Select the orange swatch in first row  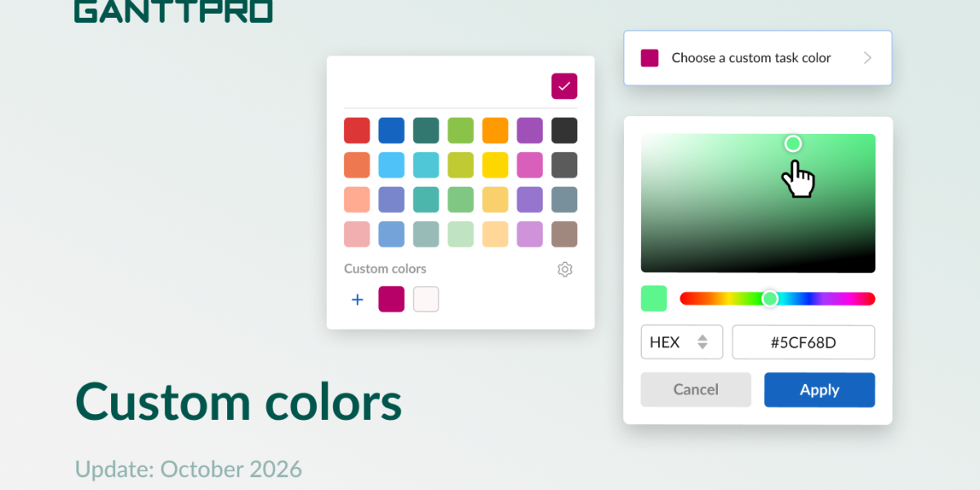[x=495, y=131]
